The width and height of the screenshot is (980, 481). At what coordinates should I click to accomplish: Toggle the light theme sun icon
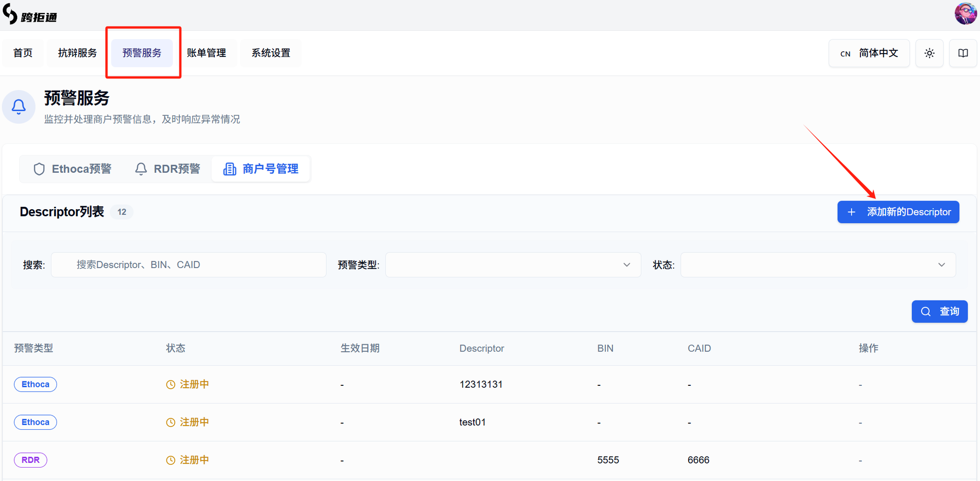[x=929, y=53]
